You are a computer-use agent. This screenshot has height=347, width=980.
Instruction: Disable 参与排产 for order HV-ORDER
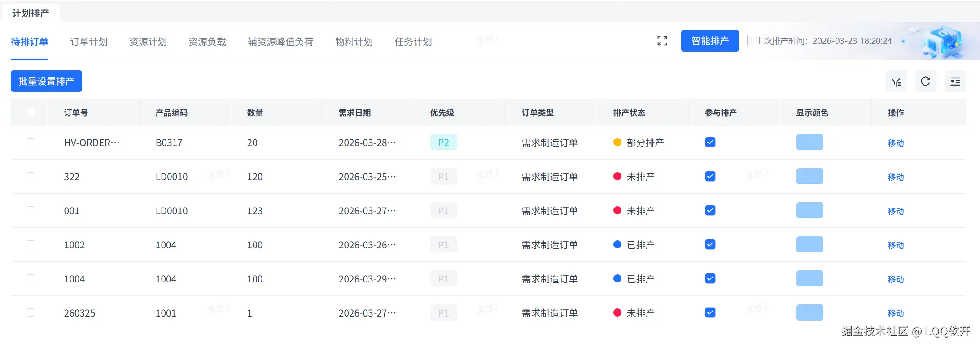pos(710,142)
